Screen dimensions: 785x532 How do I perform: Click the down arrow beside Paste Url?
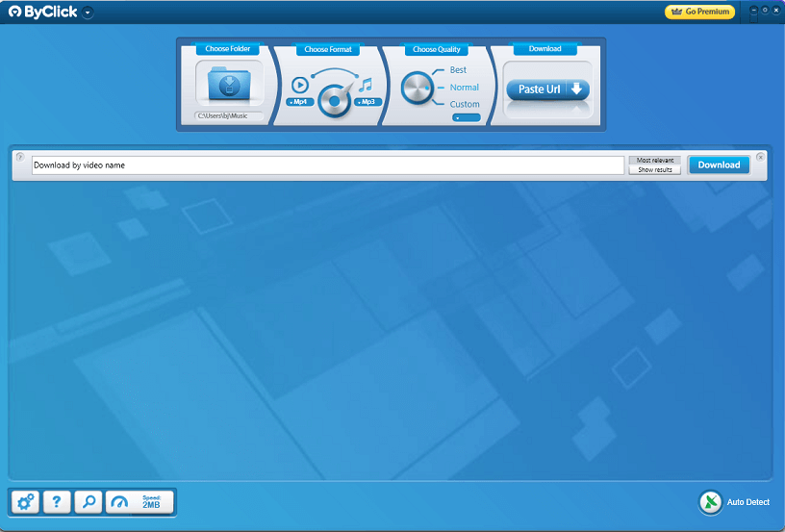(x=577, y=89)
